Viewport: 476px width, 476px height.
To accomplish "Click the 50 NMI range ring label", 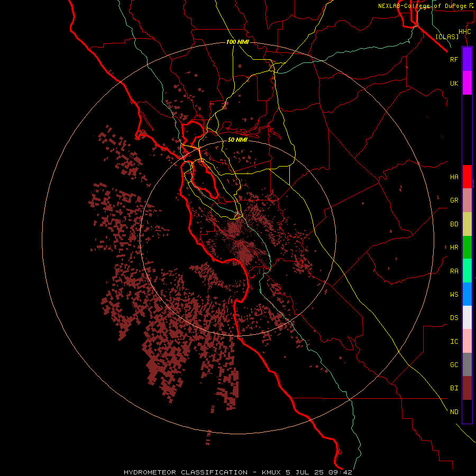I will coord(237,140).
